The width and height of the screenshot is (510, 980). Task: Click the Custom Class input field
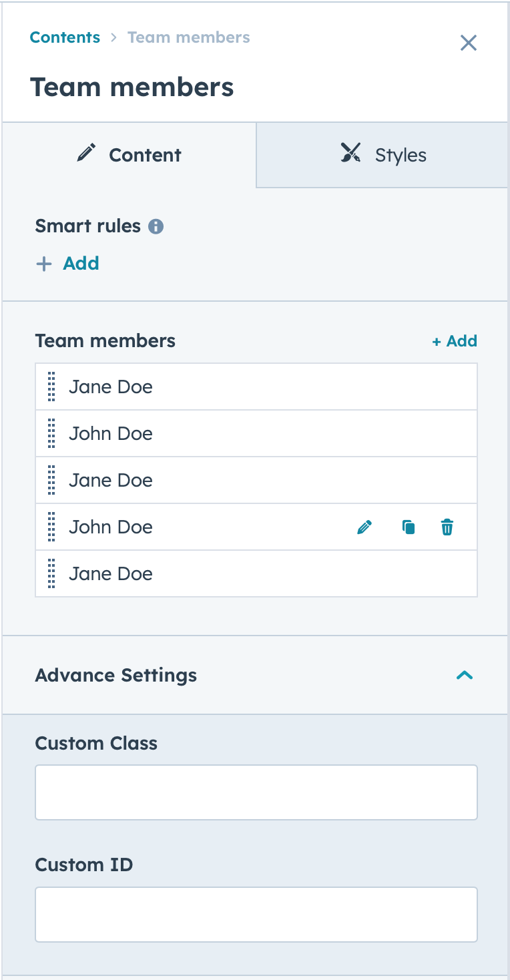tap(256, 792)
